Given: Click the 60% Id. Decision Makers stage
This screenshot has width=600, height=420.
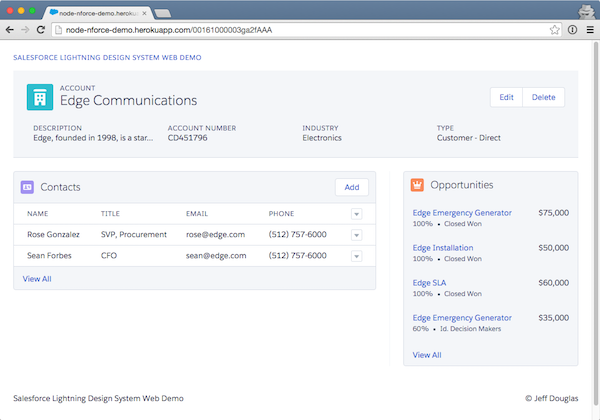Looking at the screenshot, I should 457,329.
